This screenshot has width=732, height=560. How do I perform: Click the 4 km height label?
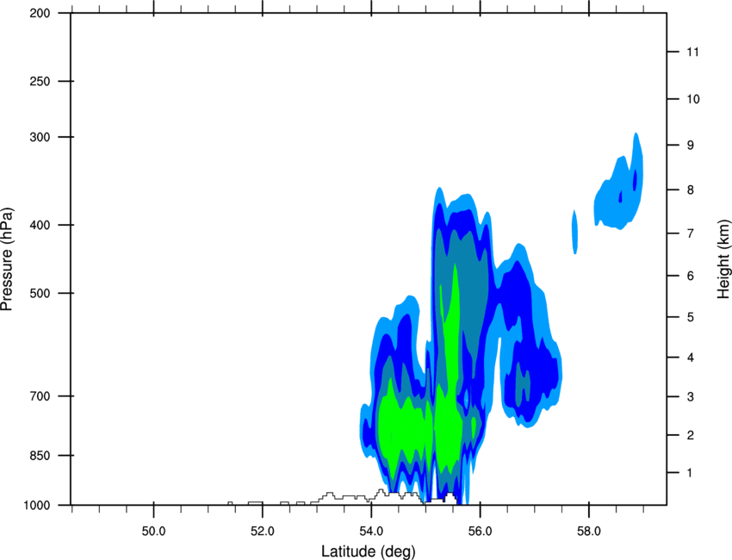point(691,358)
